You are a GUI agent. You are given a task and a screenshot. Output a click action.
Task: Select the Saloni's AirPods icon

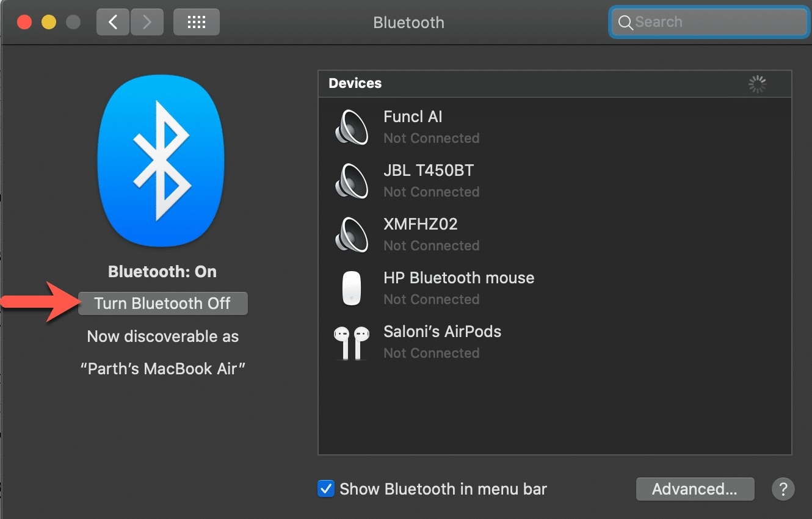[351, 341]
